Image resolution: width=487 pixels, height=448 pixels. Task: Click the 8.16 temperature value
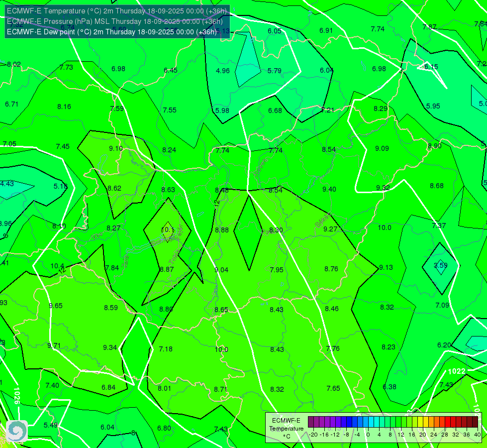(64, 107)
